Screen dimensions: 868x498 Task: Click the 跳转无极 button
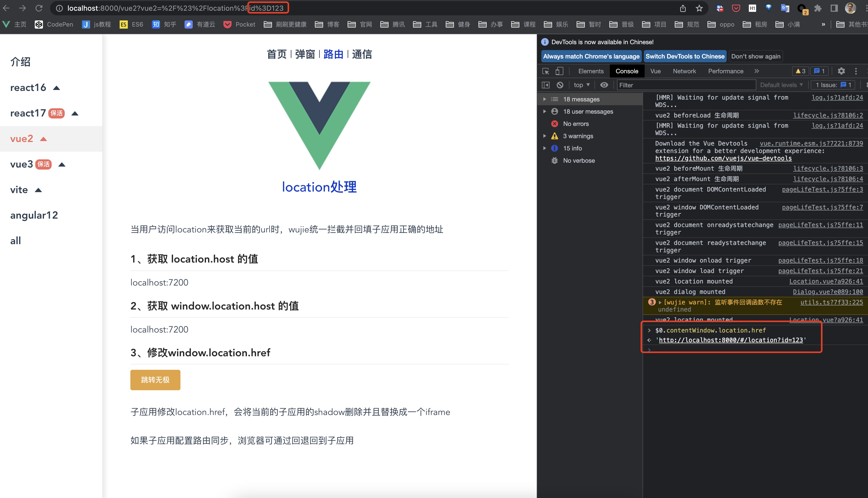point(155,380)
